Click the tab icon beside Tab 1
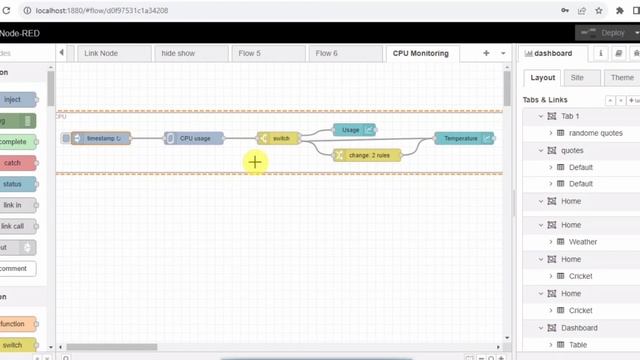Screen dimensions: 640x360 pos(552,116)
